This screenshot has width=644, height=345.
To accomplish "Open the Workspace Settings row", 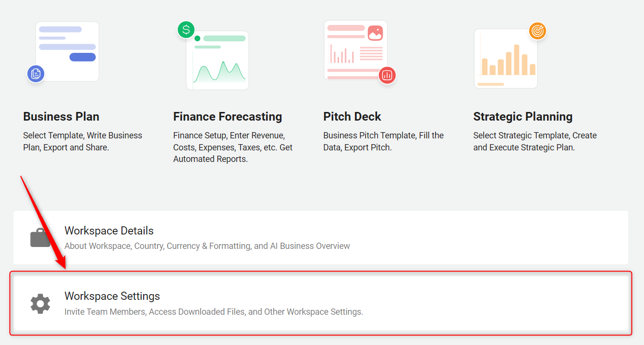I will click(x=321, y=304).
